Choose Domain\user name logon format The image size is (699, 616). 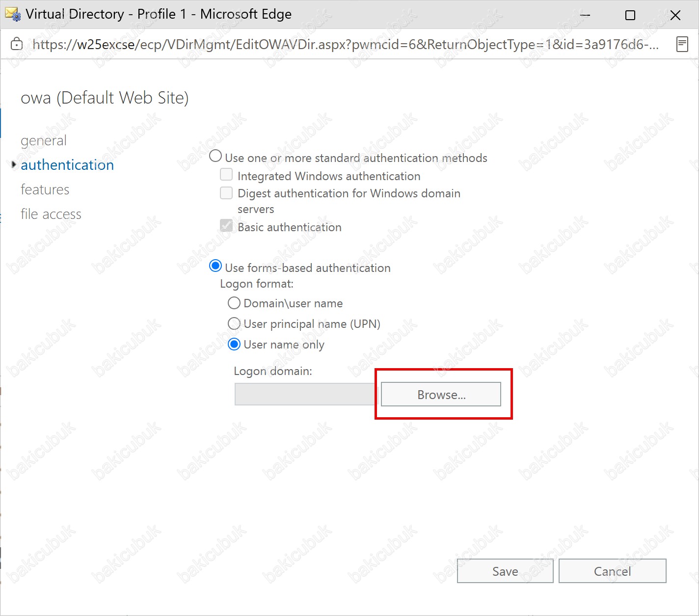point(234,303)
